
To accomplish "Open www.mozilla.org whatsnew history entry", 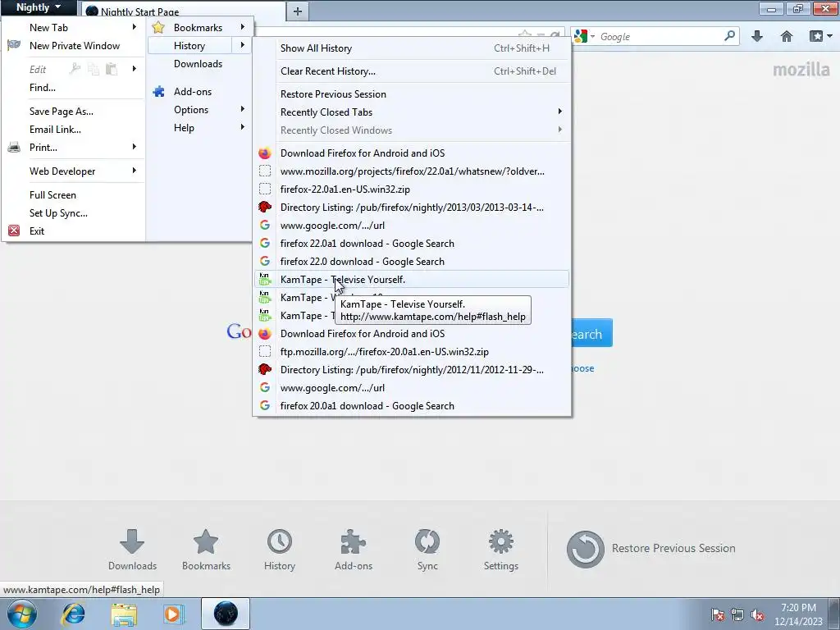I will (x=412, y=171).
